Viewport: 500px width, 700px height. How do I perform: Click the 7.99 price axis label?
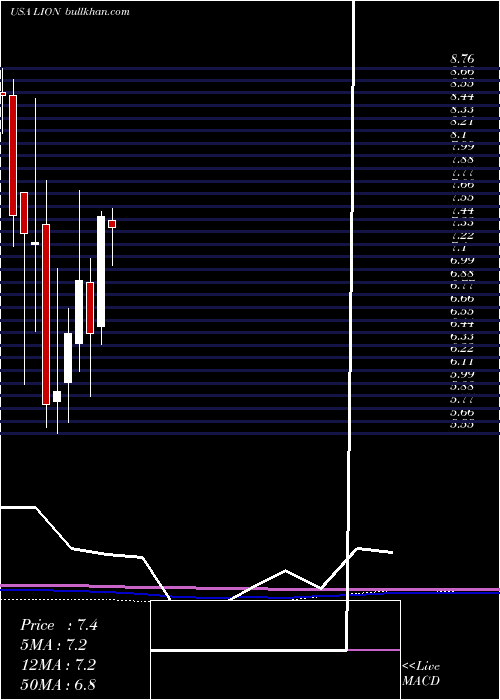[x=462, y=147]
